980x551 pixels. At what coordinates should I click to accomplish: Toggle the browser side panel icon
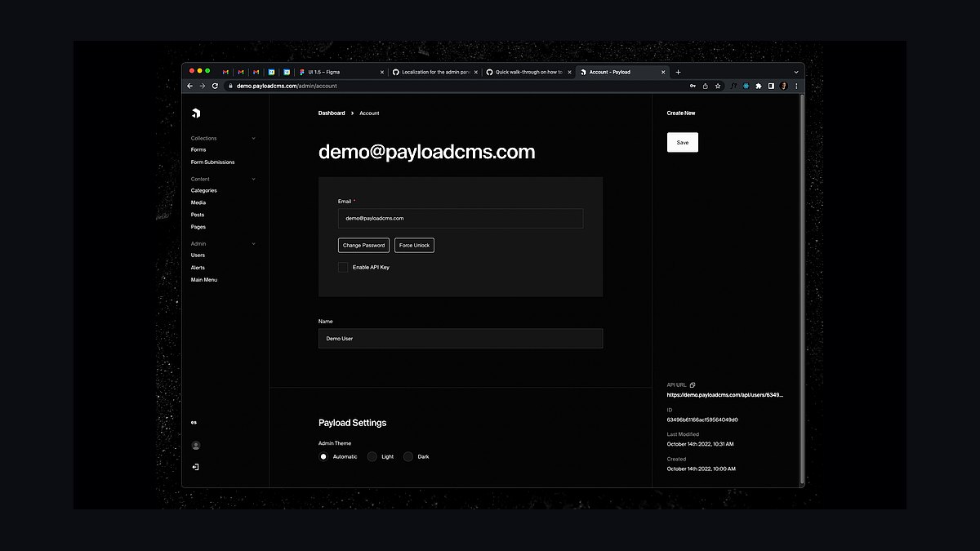(771, 86)
